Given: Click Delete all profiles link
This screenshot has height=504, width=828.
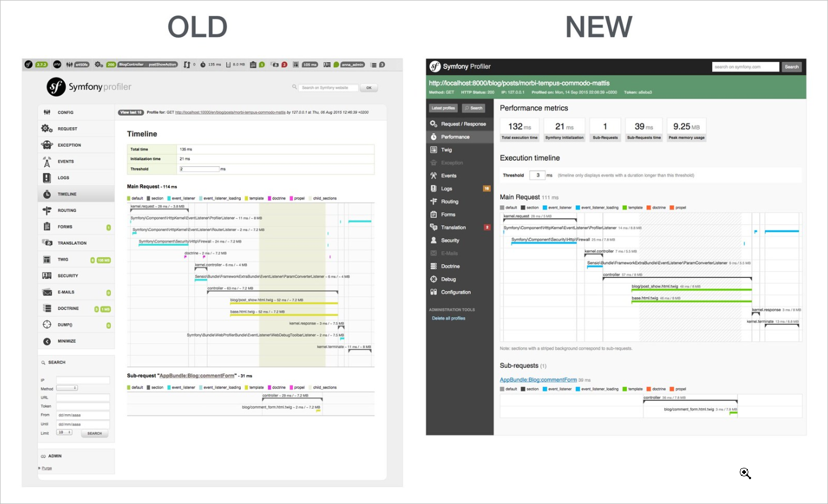Looking at the screenshot, I should pos(449,318).
